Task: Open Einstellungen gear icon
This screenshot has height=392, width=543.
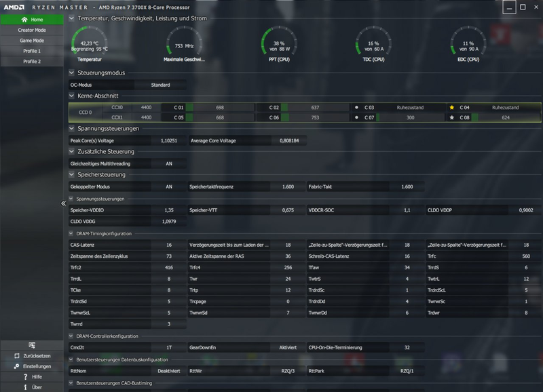Action: coord(16,366)
